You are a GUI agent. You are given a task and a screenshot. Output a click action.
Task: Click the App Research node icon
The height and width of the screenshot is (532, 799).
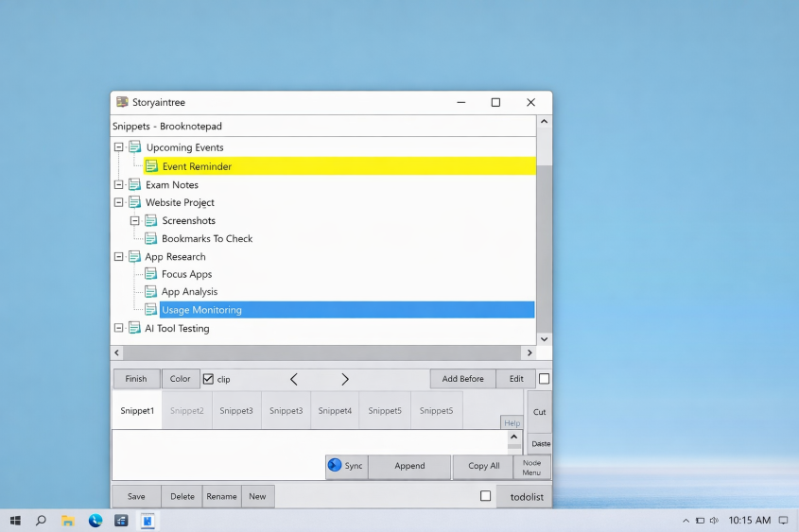(x=134, y=257)
